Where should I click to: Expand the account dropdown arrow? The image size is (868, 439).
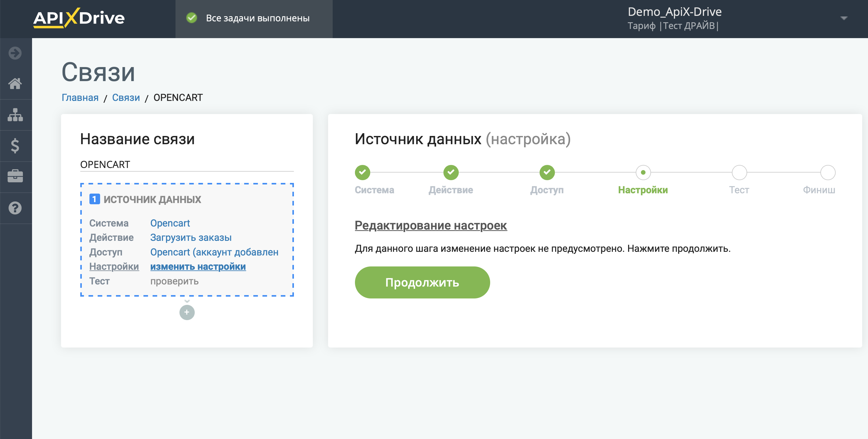click(x=844, y=18)
